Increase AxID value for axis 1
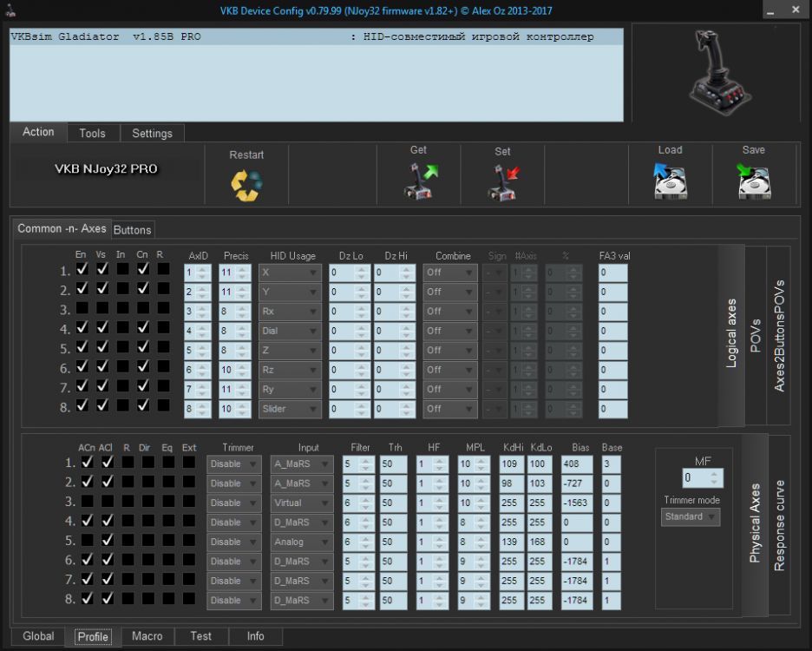Viewport: 812px width, 651px height. tap(203, 268)
